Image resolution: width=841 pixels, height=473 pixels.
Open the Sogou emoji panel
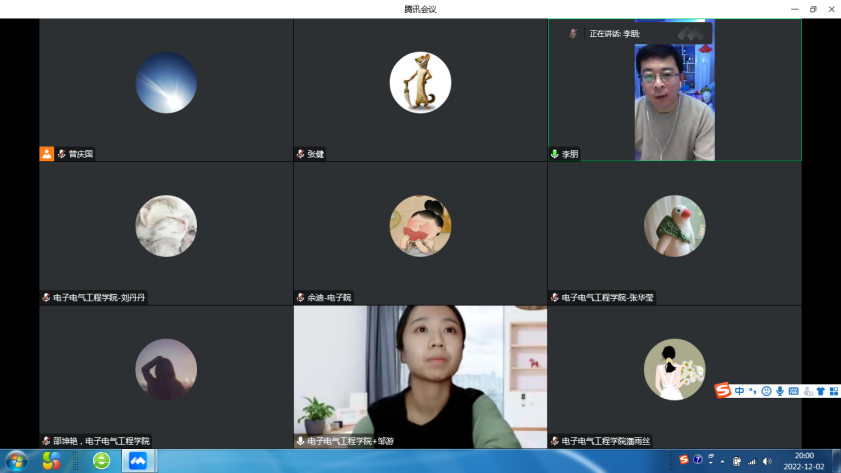point(766,391)
